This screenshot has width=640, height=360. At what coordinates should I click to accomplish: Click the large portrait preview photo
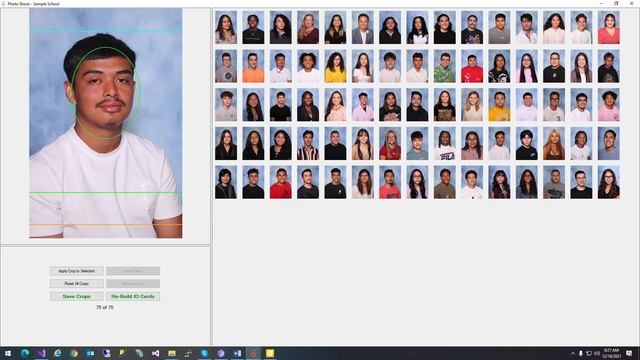pyautogui.click(x=106, y=123)
